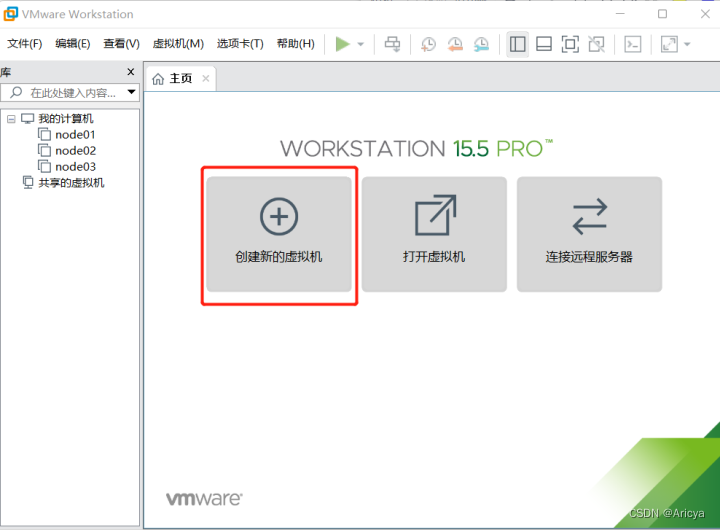Open the library search filter dropdown
Image resolution: width=720 pixels, height=530 pixels.
tap(132, 92)
